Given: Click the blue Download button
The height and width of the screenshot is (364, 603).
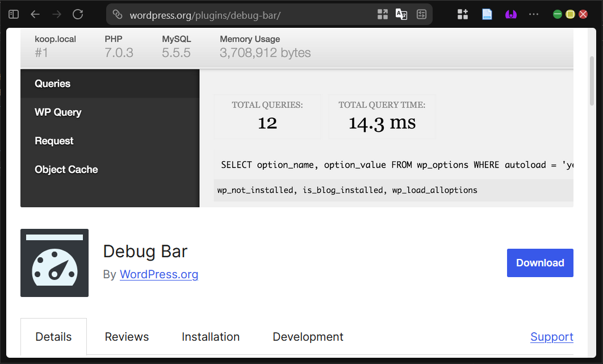Looking at the screenshot, I should (540, 263).
